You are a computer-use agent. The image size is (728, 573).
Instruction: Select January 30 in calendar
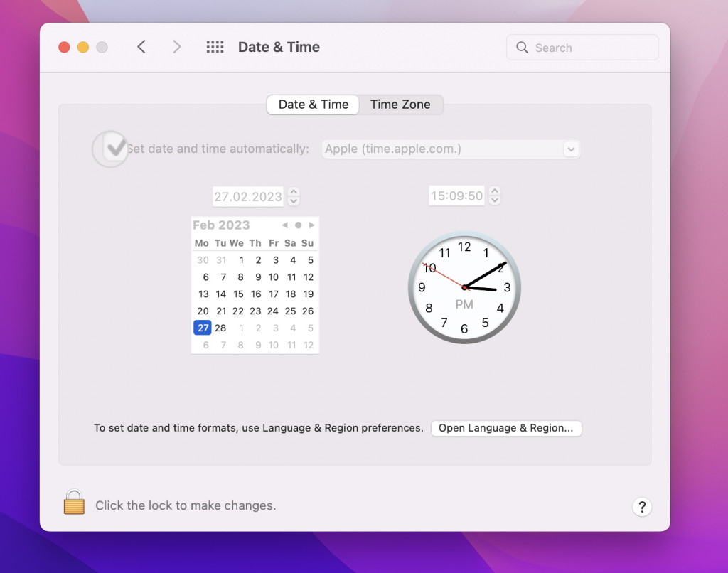203,260
